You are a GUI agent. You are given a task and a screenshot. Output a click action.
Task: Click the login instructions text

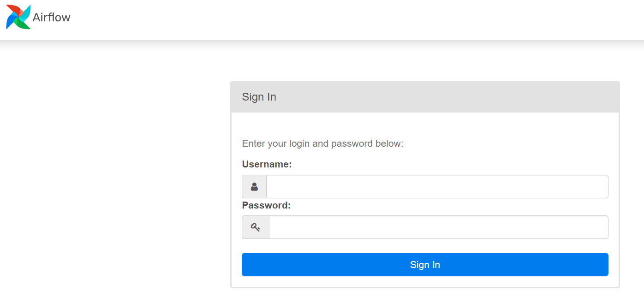click(322, 143)
